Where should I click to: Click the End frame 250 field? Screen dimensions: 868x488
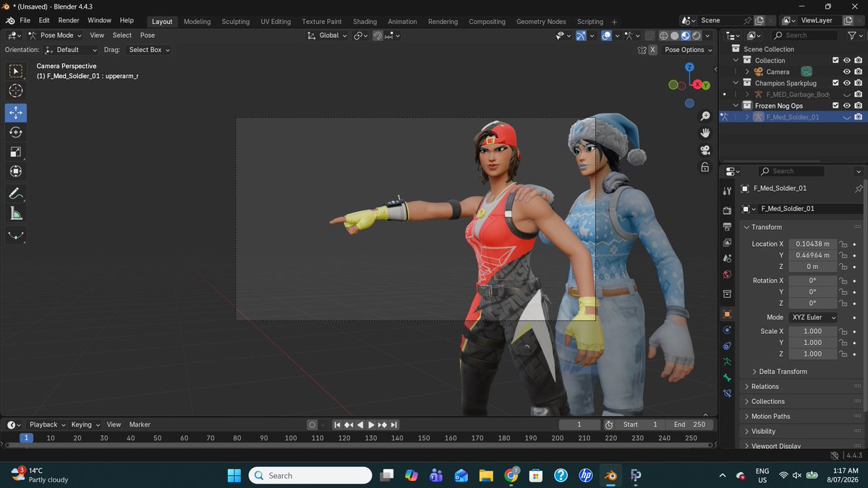689,424
